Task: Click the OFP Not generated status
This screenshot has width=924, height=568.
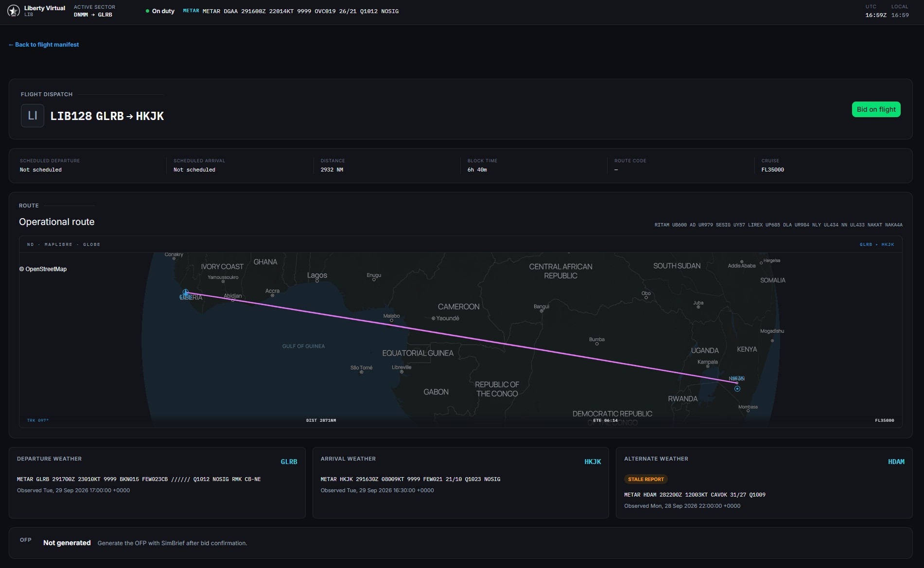Action: (x=67, y=543)
